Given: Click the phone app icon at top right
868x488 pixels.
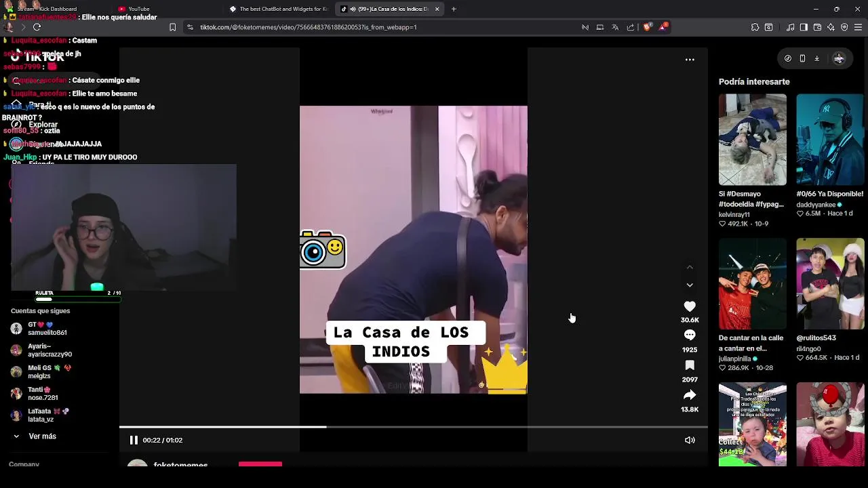Looking at the screenshot, I should pyautogui.click(x=802, y=58).
